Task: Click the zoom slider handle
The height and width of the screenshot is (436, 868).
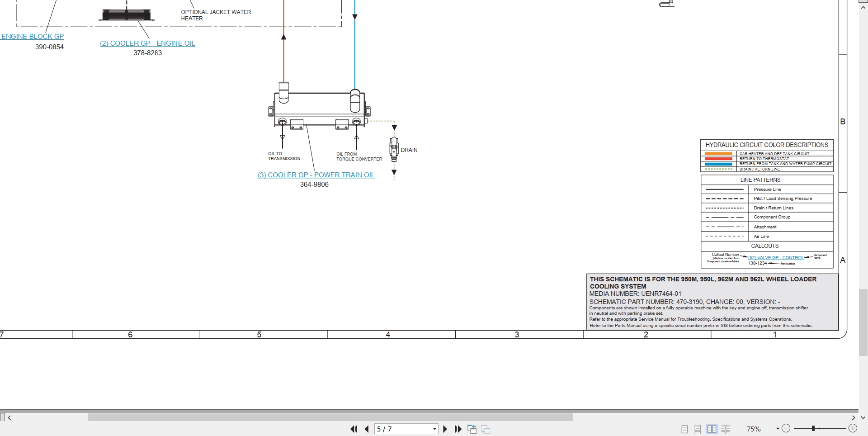Action: pos(813,428)
